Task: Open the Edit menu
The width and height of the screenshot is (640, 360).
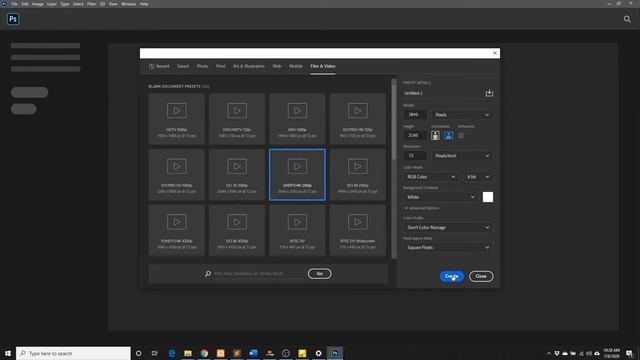Action: [25, 4]
